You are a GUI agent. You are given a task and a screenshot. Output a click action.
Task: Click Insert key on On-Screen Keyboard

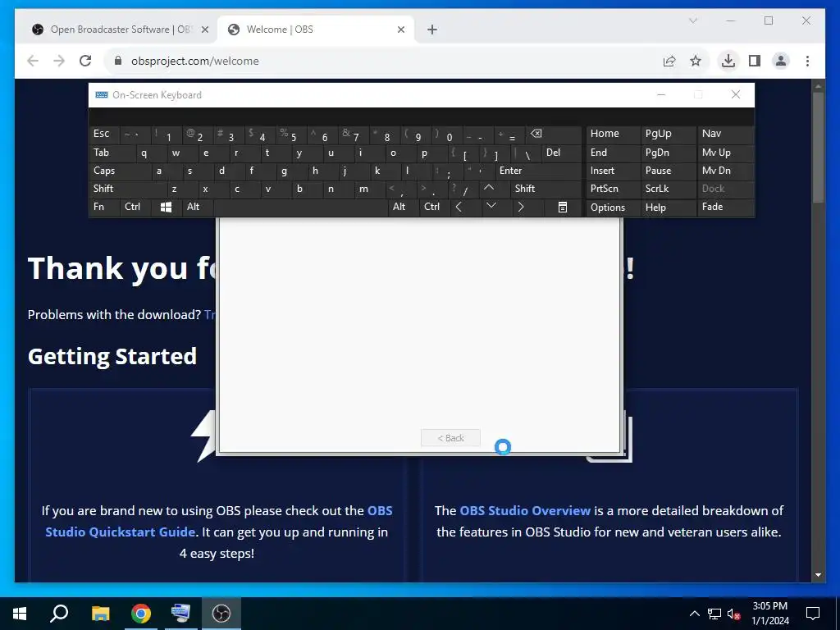point(613,171)
